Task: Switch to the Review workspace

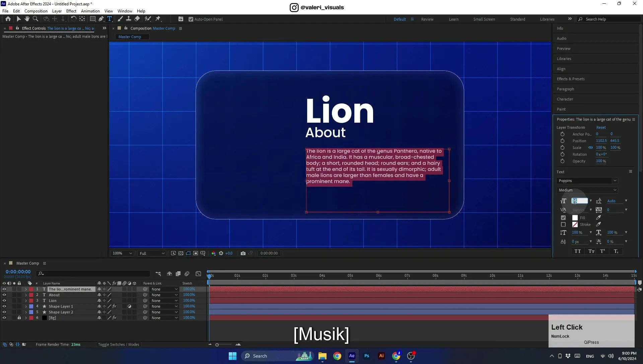Action: point(427,19)
